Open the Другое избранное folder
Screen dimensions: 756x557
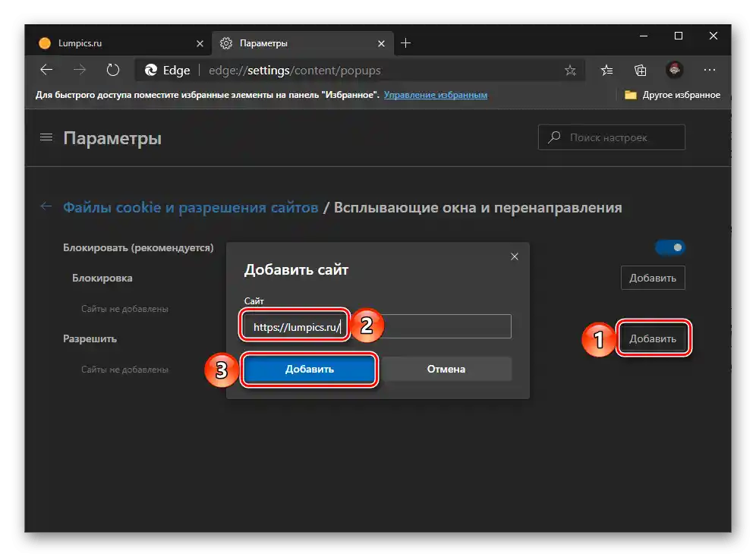pos(672,95)
